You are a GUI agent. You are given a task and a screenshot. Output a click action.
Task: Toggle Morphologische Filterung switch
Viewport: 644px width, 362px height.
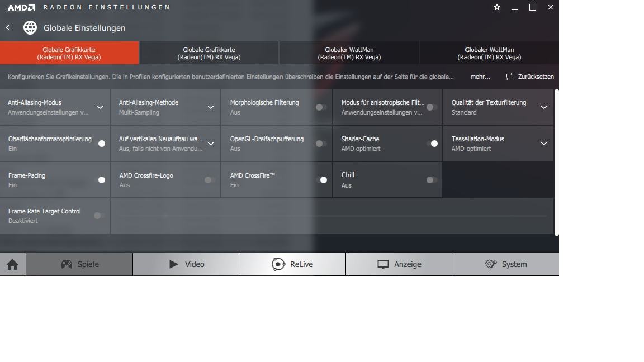click(321, 107)
